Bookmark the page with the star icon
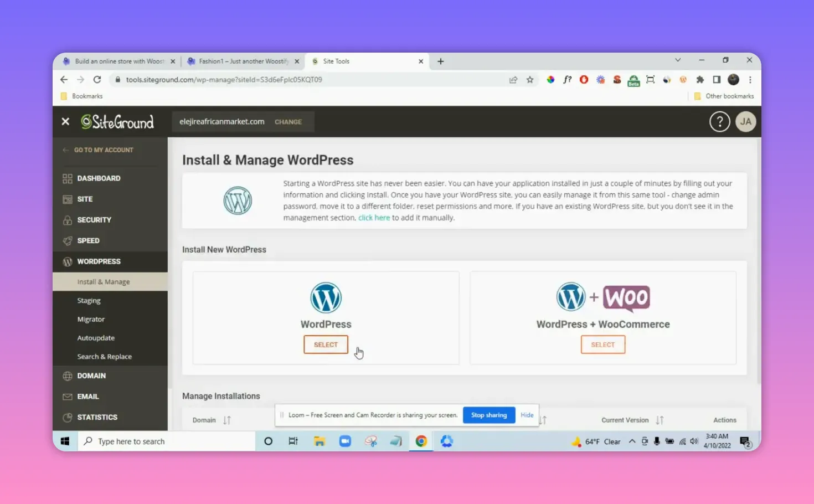 [x=530, y=79]
